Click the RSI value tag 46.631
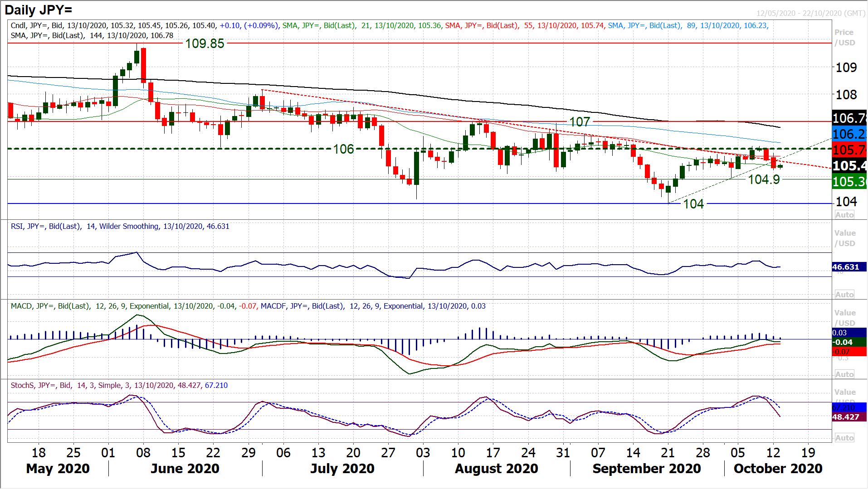This screenshot has height=489, width=868. click(x=846, y=267)
